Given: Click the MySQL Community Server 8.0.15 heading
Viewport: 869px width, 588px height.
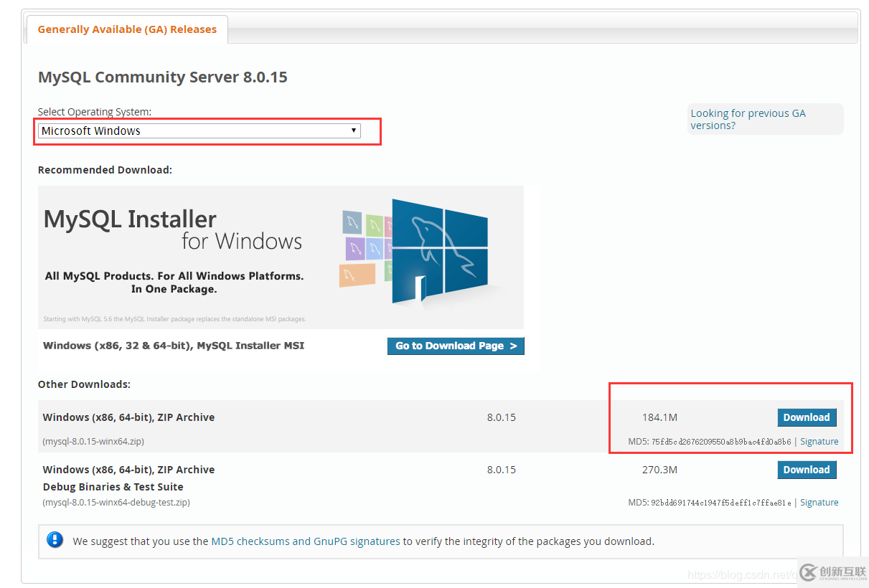Looking at the screenshot, I should pos(163,77).
